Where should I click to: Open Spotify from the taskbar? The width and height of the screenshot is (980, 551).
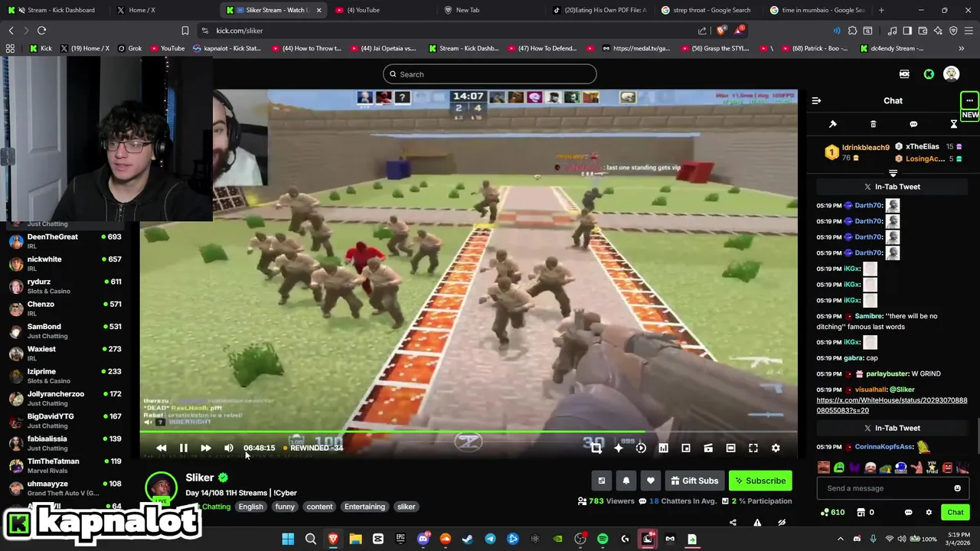[603, 540]
